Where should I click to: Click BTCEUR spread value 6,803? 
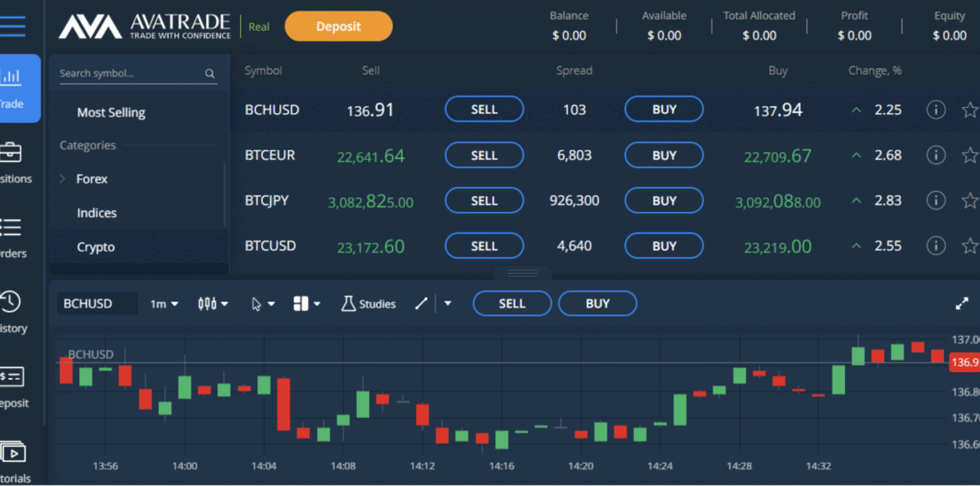pyautogui.click(x=575, y=156)
